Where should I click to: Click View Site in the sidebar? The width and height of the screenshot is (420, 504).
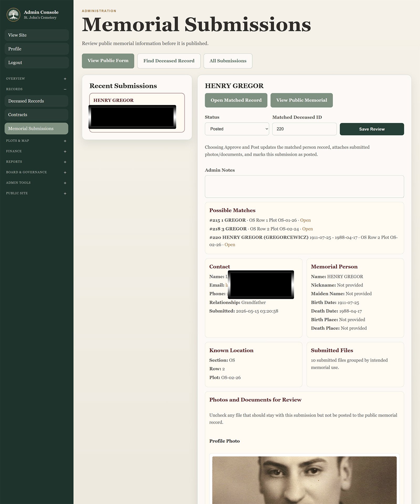coord(36,35)
